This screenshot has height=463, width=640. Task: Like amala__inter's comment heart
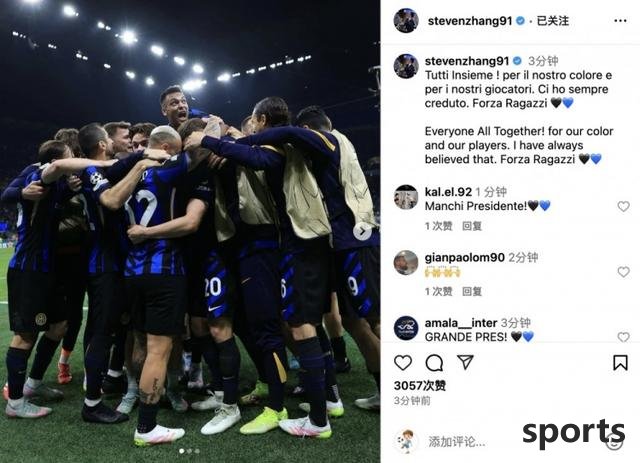tap(623, 337)
